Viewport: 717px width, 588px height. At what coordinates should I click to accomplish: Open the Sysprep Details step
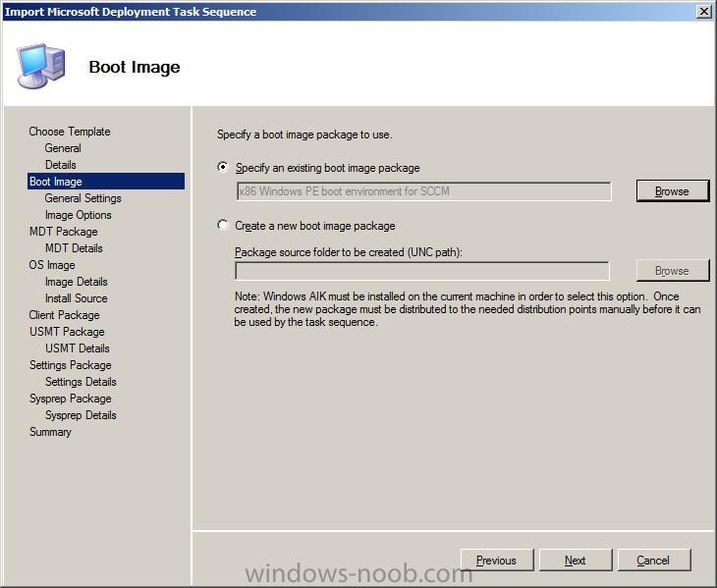(81, 415)
